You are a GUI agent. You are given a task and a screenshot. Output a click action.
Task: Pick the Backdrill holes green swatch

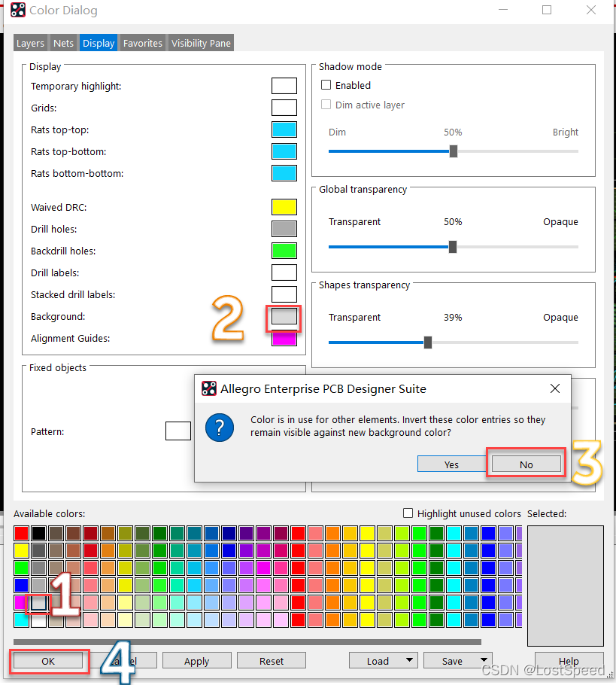(284, 251)
